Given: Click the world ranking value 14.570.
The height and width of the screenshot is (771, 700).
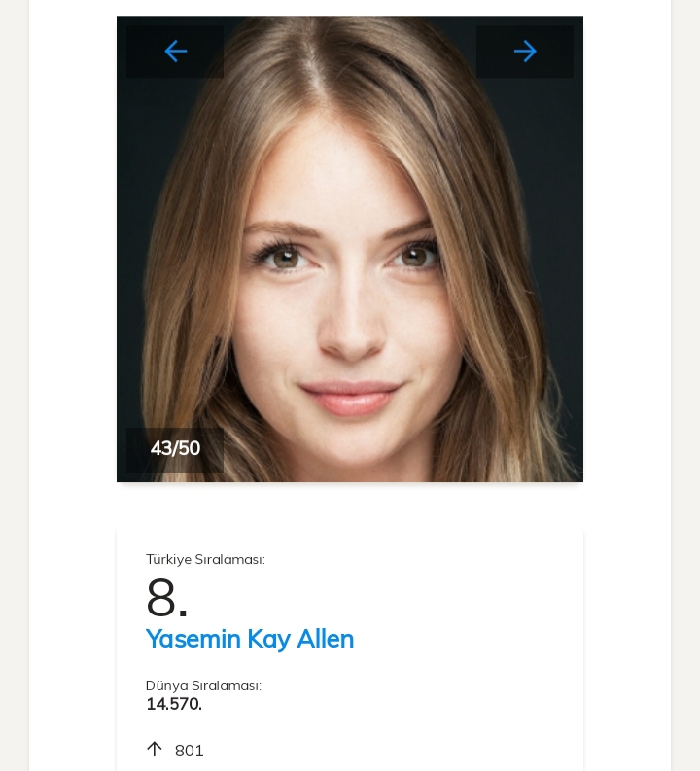Looking at the screenshot, I should pos(174,704).
